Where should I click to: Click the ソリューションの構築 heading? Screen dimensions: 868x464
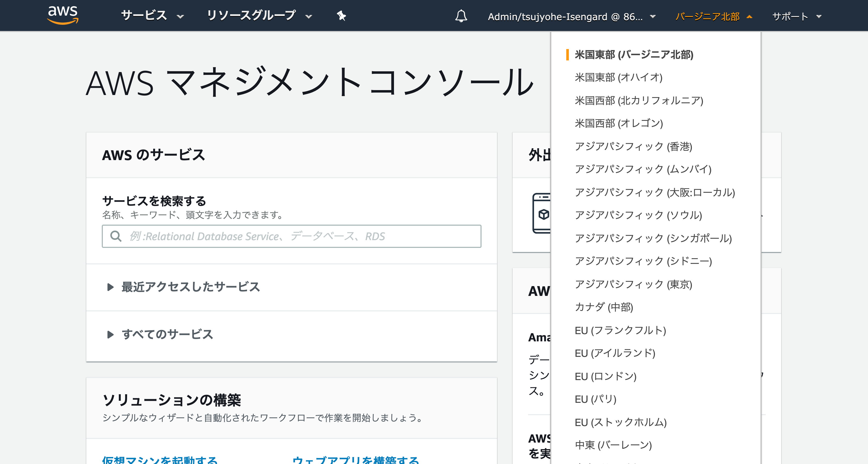click(x=172, y=400)
